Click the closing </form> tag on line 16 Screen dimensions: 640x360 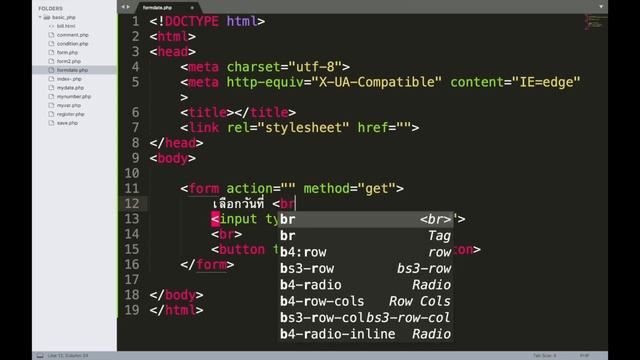[x=207, y=264]
